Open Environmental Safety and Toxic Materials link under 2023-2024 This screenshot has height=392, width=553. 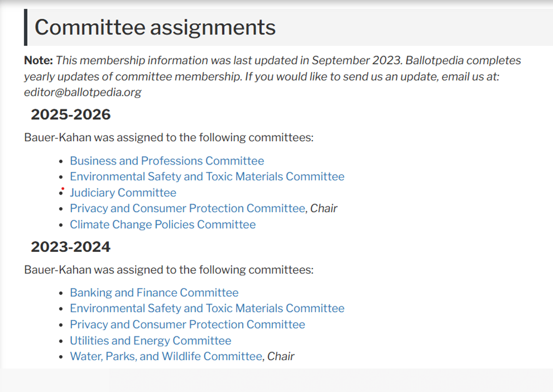207,309
